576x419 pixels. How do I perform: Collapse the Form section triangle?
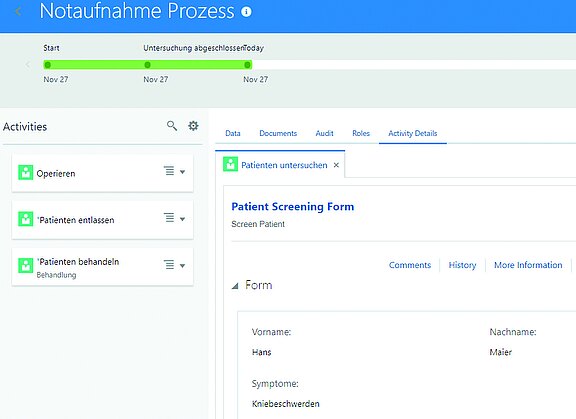point(235,286)
